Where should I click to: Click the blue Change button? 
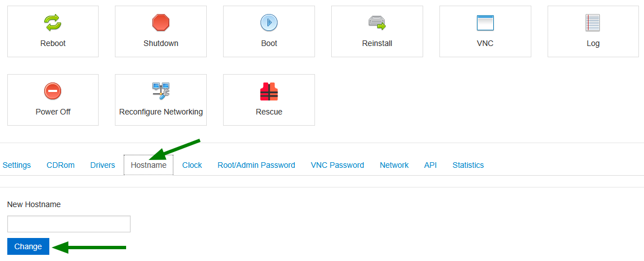coord(29,246)
